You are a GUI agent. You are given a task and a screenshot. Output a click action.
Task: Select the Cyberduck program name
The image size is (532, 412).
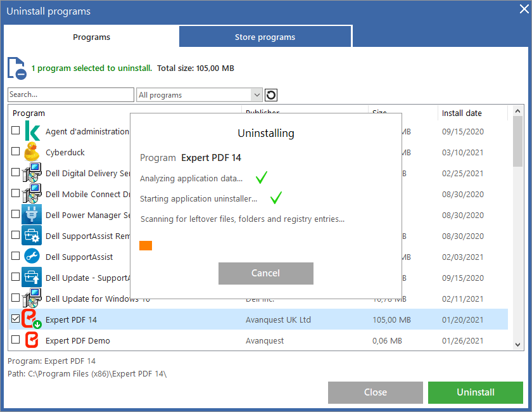(x=65, y=153)
